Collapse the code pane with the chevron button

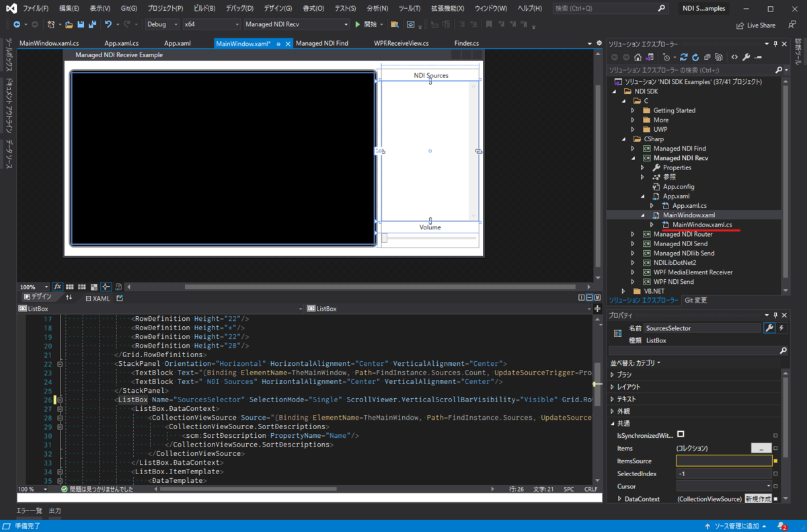pos(597,298)
